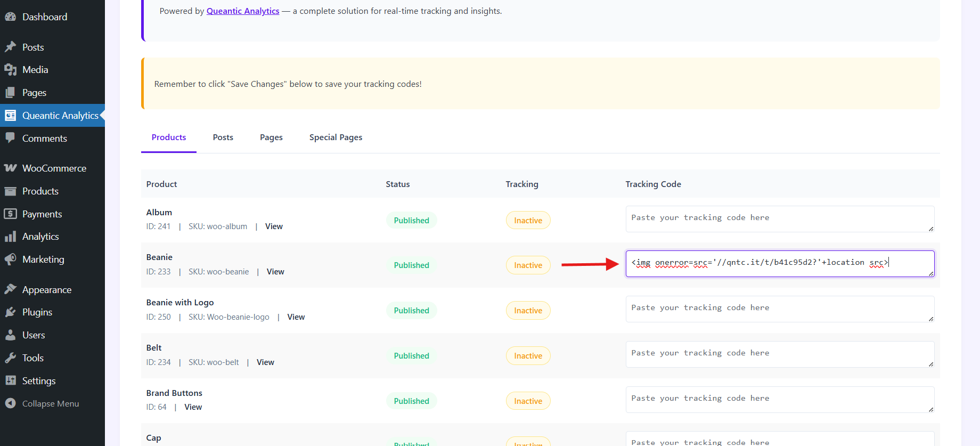Click the Tracking Code column header
The width and height of the screenshot is (980, 446).
tap(653, 184)
